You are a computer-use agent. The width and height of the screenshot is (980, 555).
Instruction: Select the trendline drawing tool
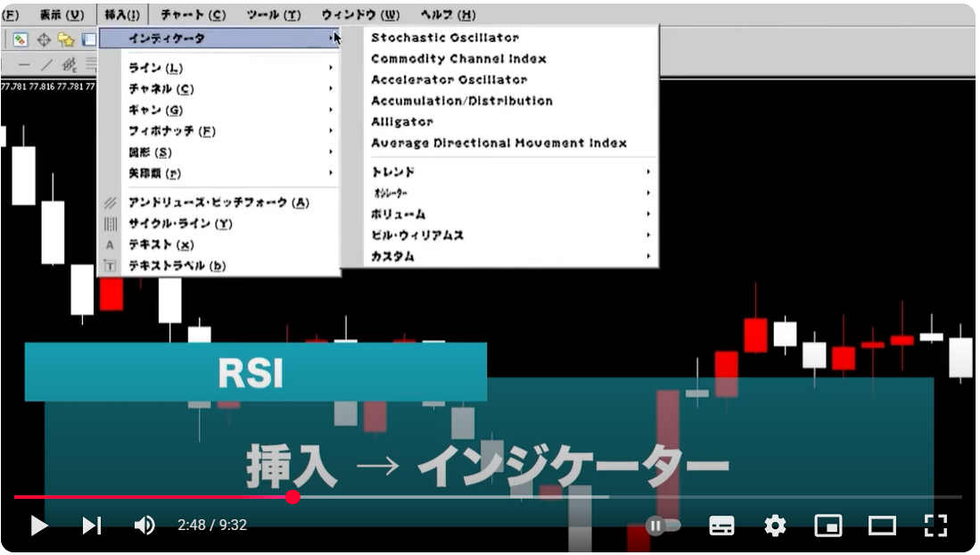[x=47, y=64]
